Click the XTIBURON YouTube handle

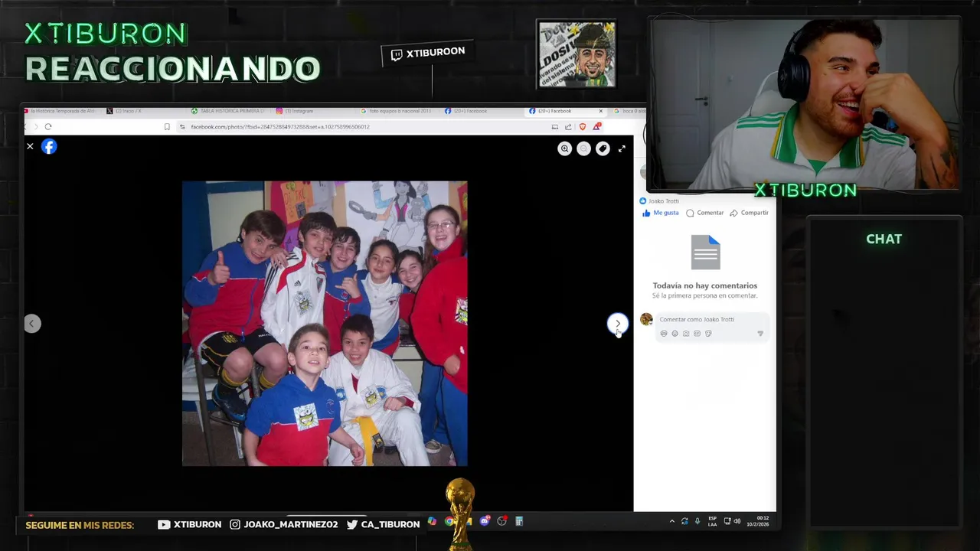[x=189, y=524]
